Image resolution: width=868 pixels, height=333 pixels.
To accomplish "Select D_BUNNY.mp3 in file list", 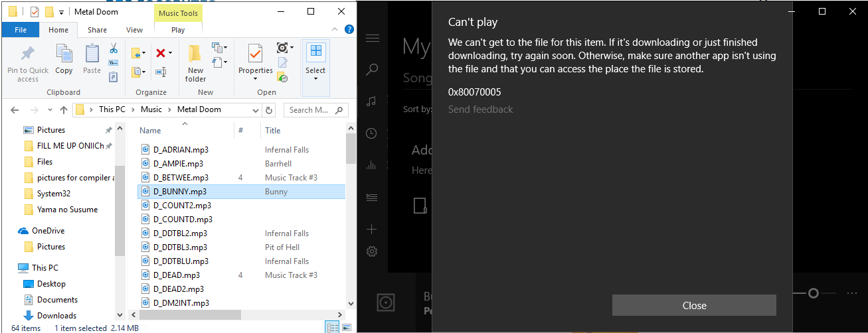I will click(x=241, y=191).
